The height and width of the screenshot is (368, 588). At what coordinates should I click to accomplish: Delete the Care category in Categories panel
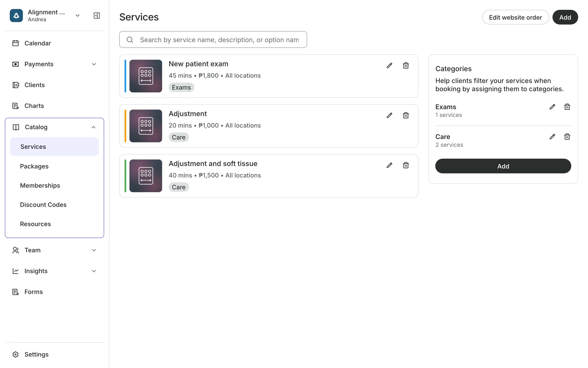567,137
